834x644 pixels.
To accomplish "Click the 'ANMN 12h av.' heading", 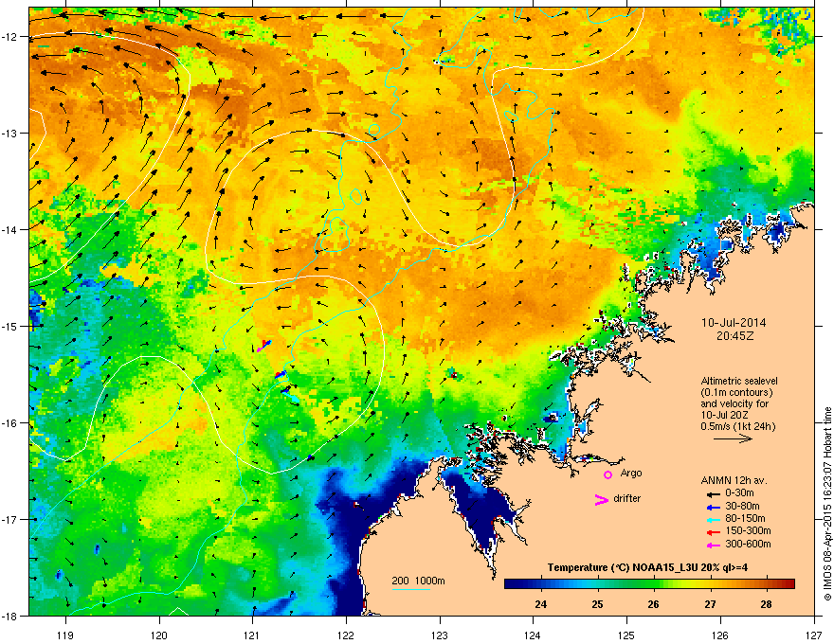I will [x=734, y=480].
